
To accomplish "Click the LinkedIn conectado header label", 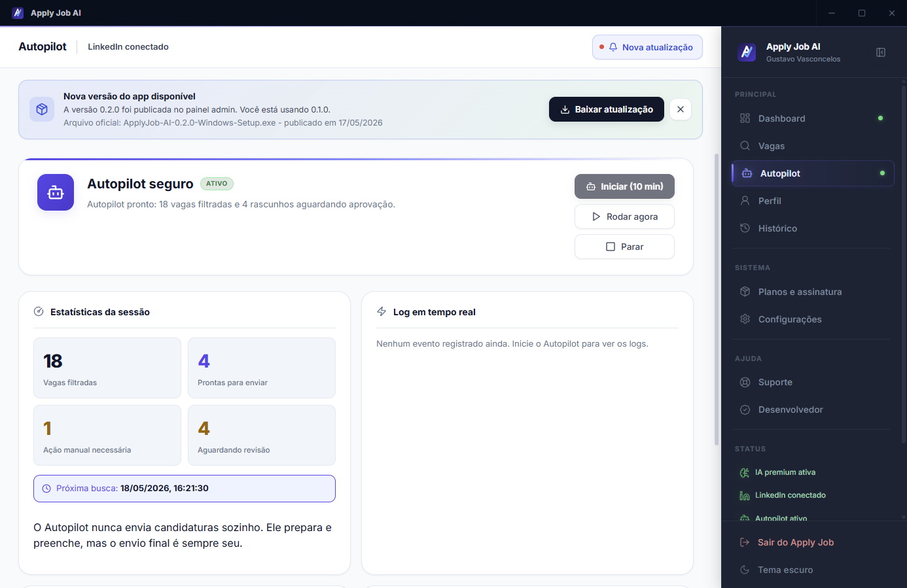I will pos(128,47).
